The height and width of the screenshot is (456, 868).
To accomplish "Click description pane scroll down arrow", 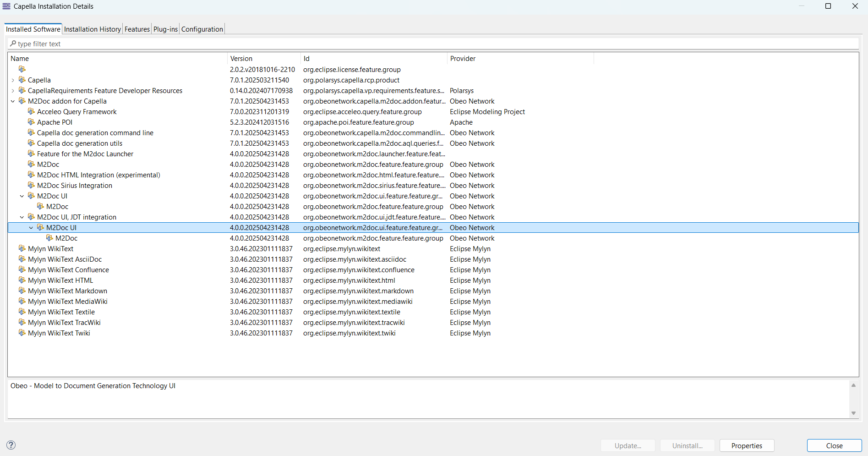I will [853, 413].
